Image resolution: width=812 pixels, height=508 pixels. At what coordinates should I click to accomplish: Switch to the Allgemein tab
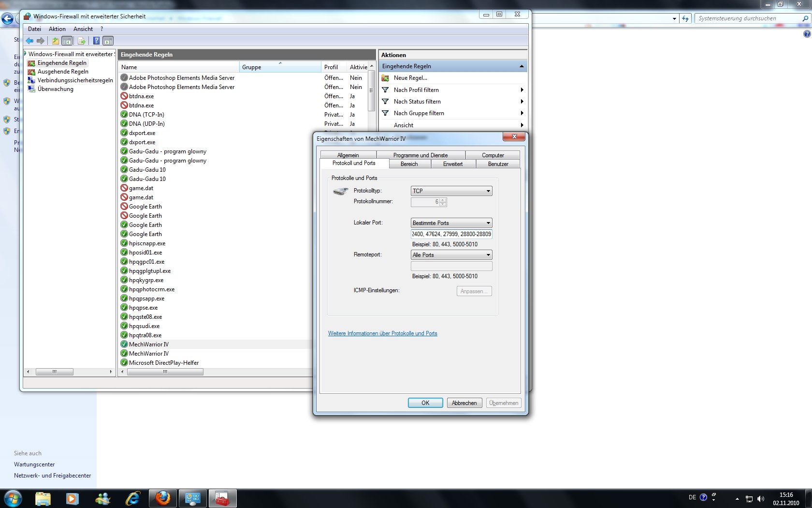pyautogui.click(x=348, y=155)
